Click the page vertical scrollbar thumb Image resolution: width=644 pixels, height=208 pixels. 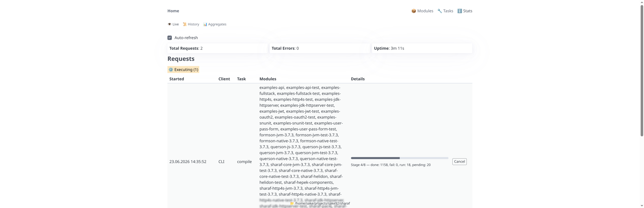coord(642,71)
